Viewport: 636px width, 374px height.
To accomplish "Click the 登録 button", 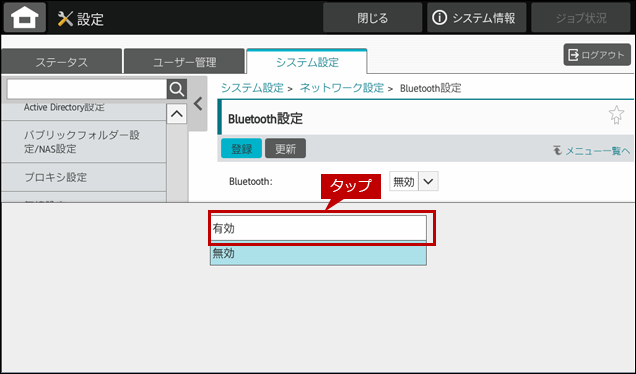I will point(241,148).
